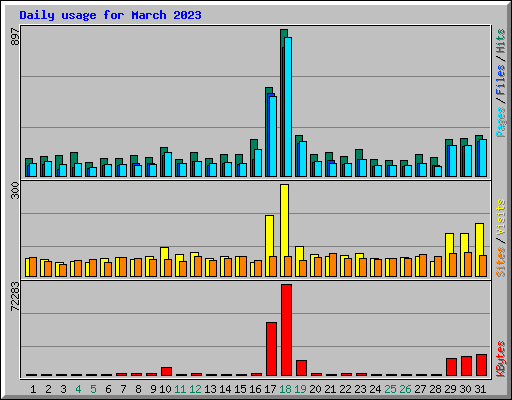This screenshot has width=512, height=400.
Task: Click day 11 on the x-axis
Action: pos(180,389)
